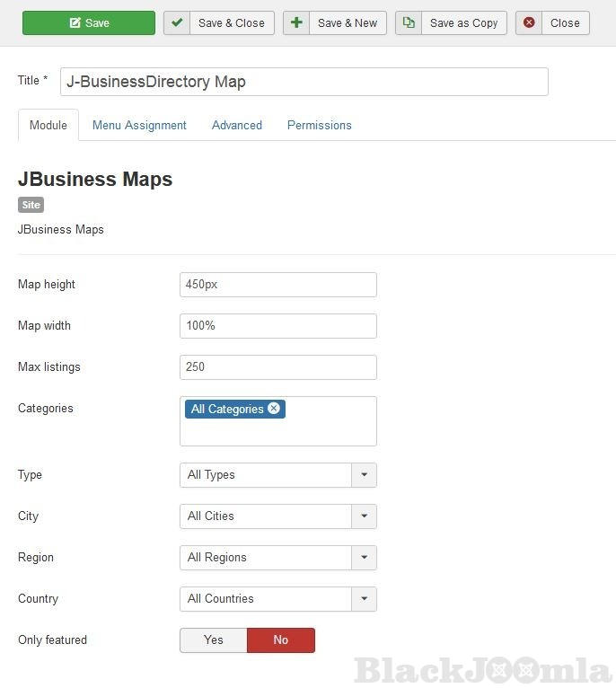Expand the Type dropdown arrow
The width and height of the screenshot is (616, 688).
[x=364, y=475]
